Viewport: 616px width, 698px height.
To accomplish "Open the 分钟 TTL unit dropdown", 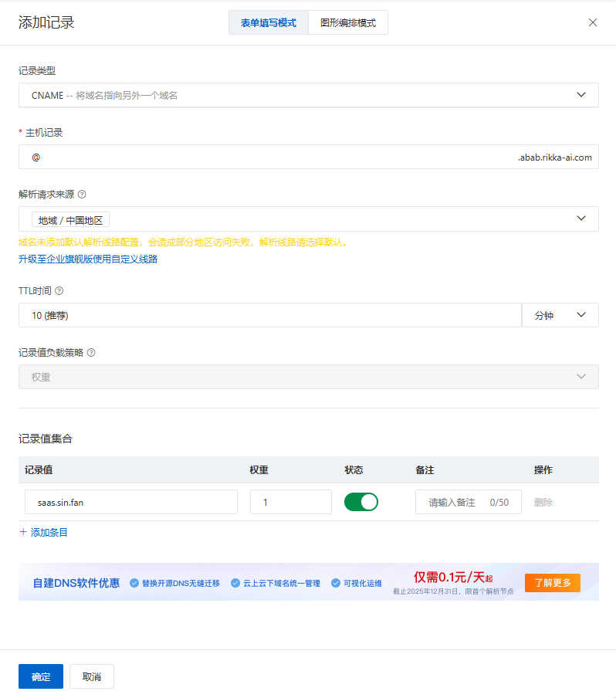I will pyautogui.click(x=560, y=315).
